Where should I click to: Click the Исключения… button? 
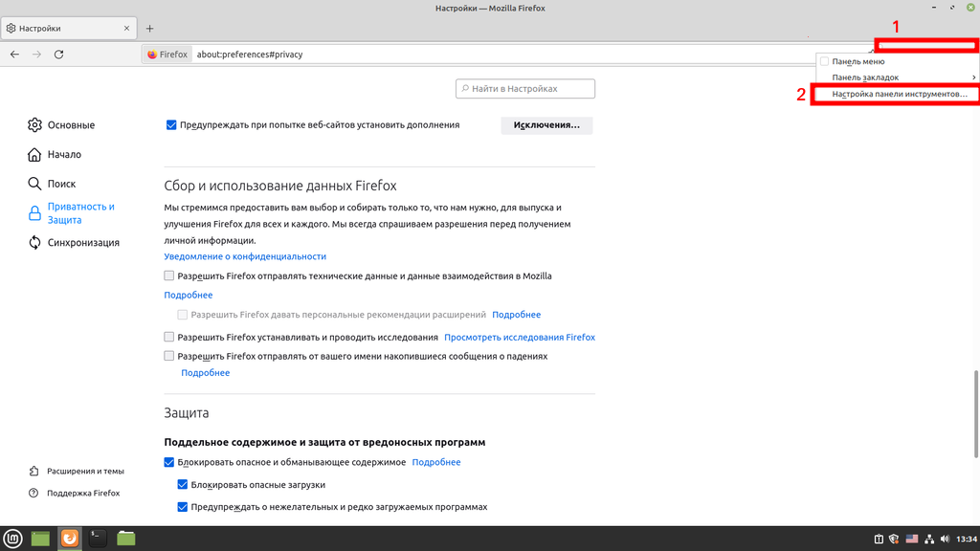(x=546, y=125)
